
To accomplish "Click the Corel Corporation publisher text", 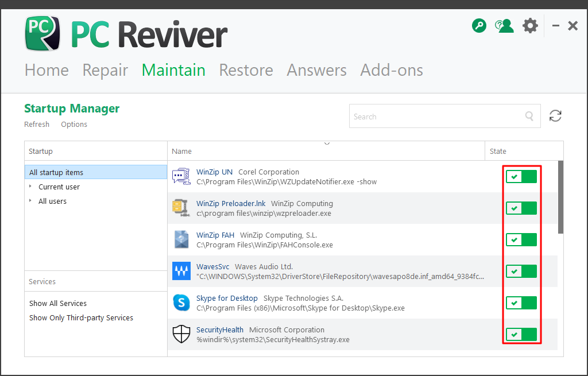I will pos(269,172).
